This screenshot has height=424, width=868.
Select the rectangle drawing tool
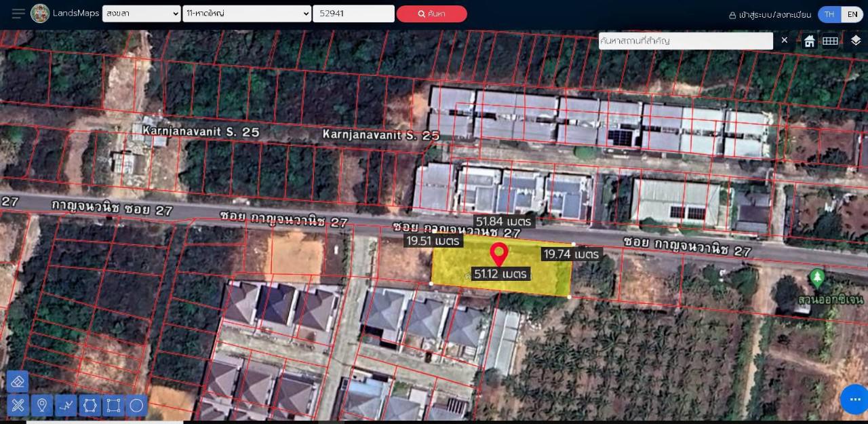[113, 406]
